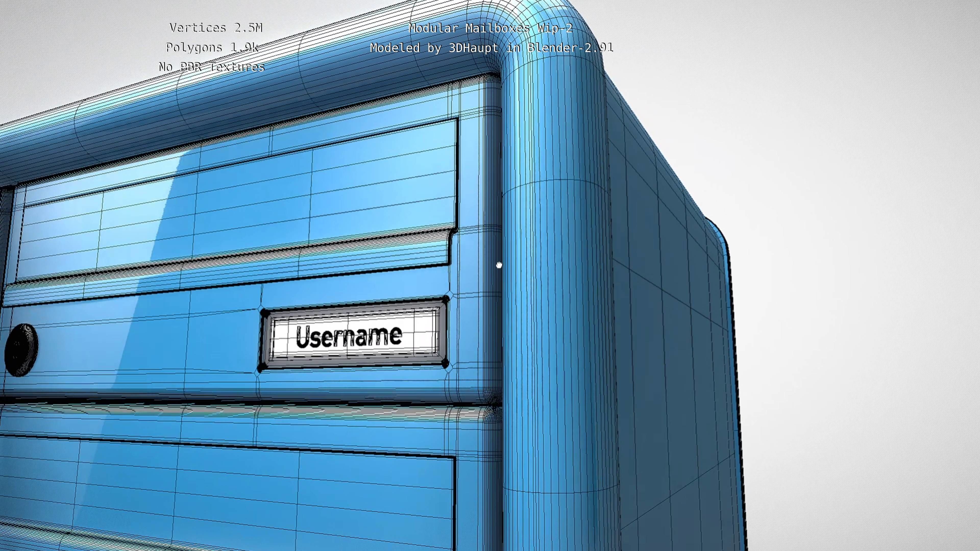Click the black round lock cylinder
The height and width of the screenshot is (551, 980).
(x=21, y=350)
